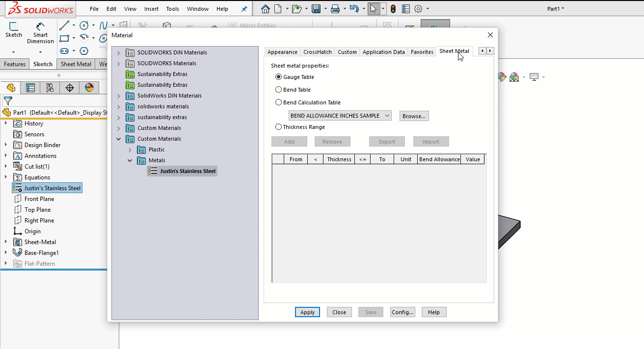
Task: Select the Bend Table radio button
Action: (279, 90)
